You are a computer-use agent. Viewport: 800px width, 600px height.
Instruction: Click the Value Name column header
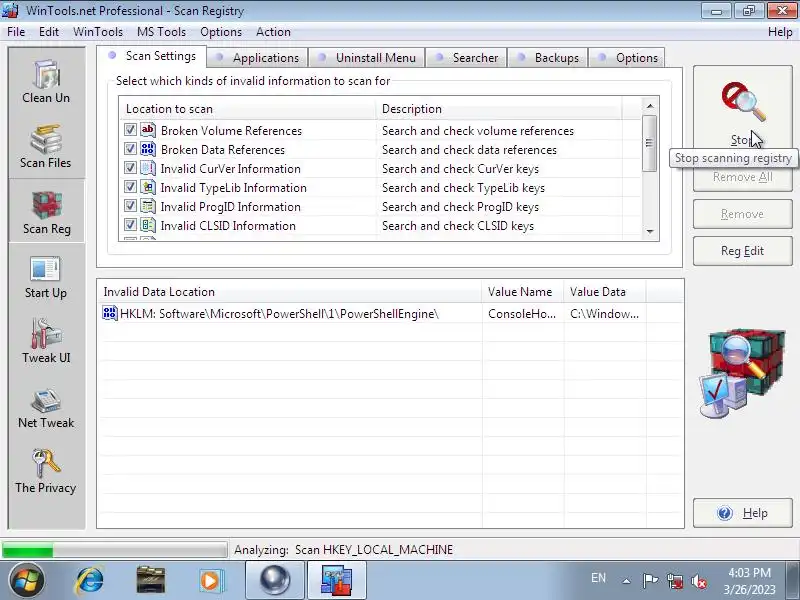click(x=522, y=292)
